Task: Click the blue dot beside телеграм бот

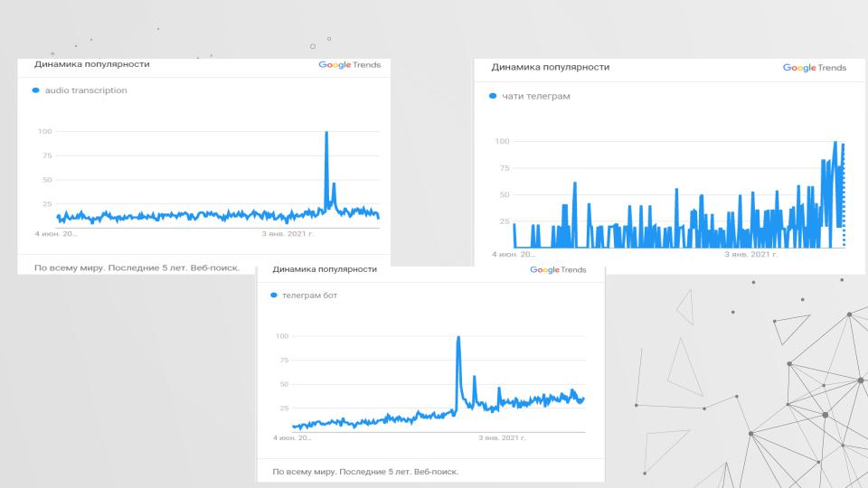Action: pyautogui.click(x=273, y=295)
